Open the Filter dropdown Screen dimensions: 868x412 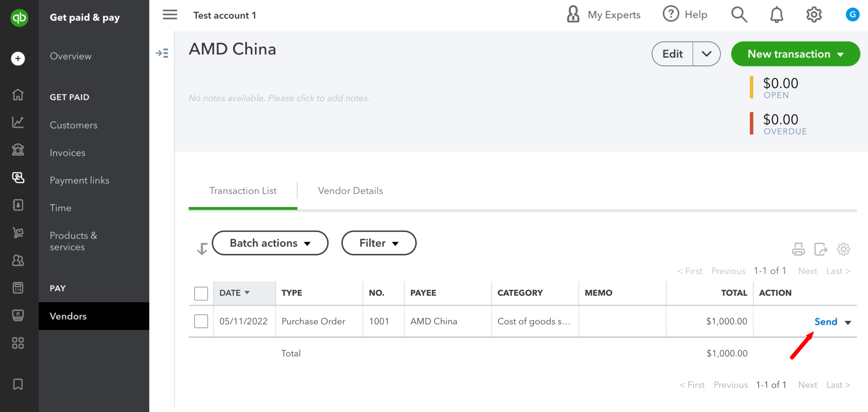point(378,243)
